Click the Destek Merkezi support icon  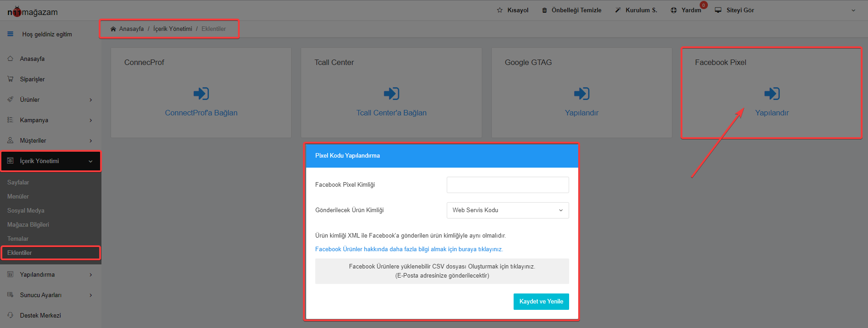(x=10, y=315)
